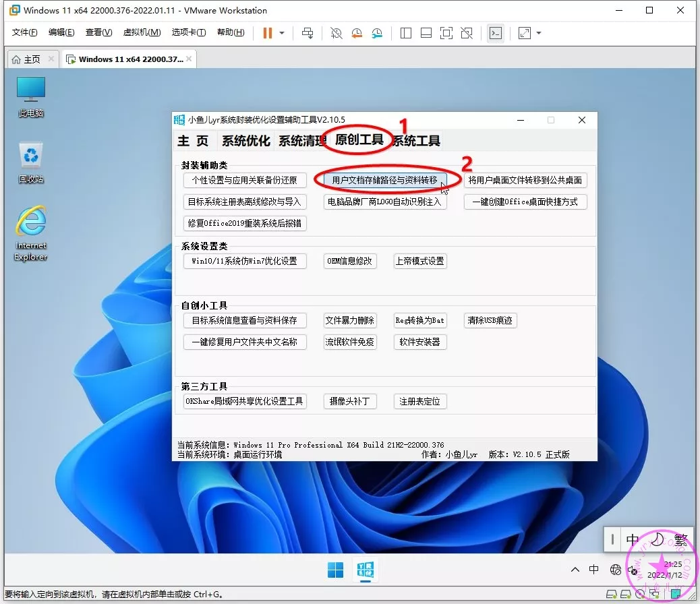The width and height of the screenshot is (700, 604).
Task: Expand the stretch mode dropdown arrow in toolbar
Action: tap(538, 33)
